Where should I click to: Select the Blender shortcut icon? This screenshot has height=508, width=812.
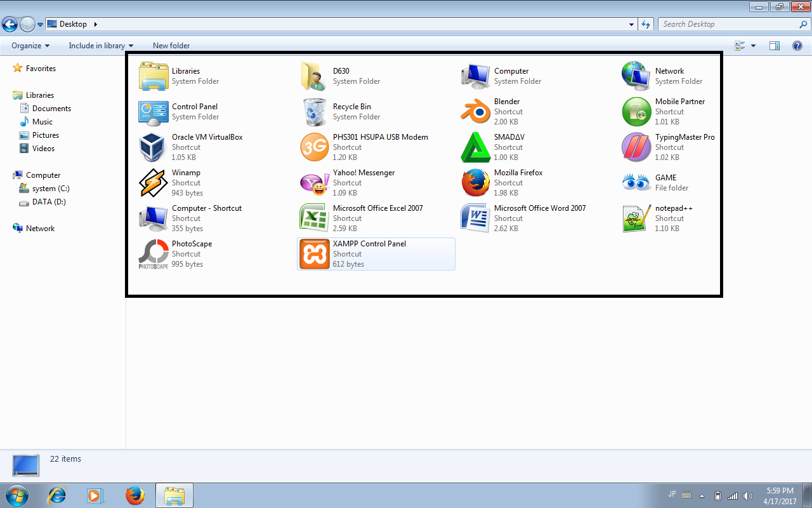(476, 112)
